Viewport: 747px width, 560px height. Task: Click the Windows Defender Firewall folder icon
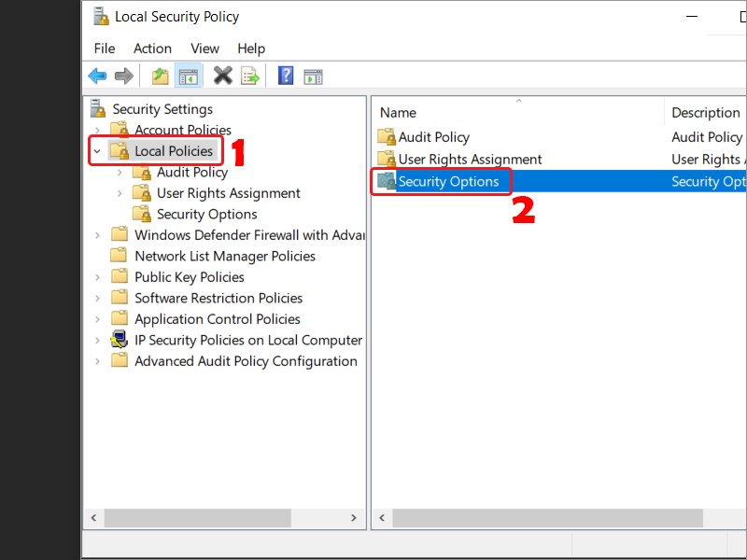coord(120,234)
